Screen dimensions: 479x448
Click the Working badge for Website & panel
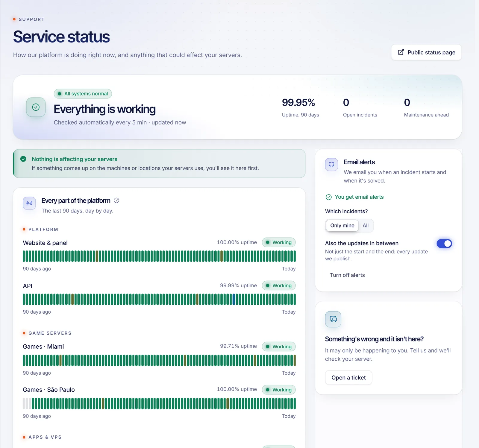coord(279,242)
